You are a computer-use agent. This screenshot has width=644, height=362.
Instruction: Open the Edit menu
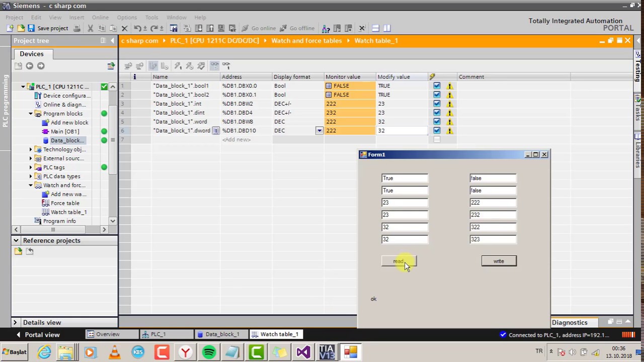tap(36, 17)
